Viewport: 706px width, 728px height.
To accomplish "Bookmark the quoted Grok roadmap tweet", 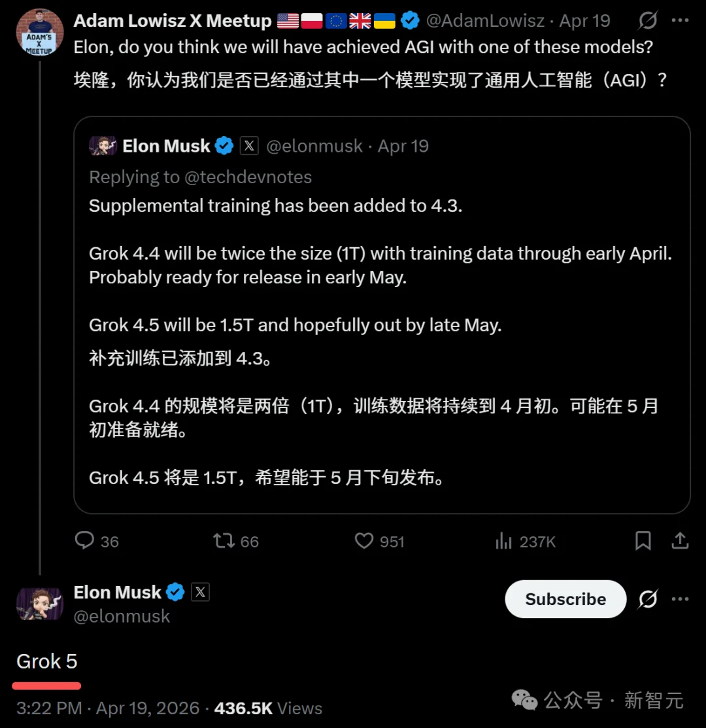I will coord(643,541).
